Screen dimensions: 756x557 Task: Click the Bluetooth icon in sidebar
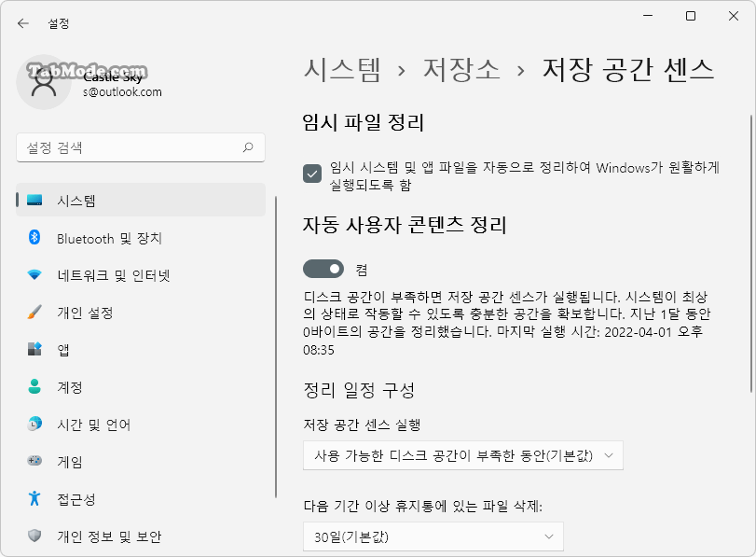tap(34, 238)
